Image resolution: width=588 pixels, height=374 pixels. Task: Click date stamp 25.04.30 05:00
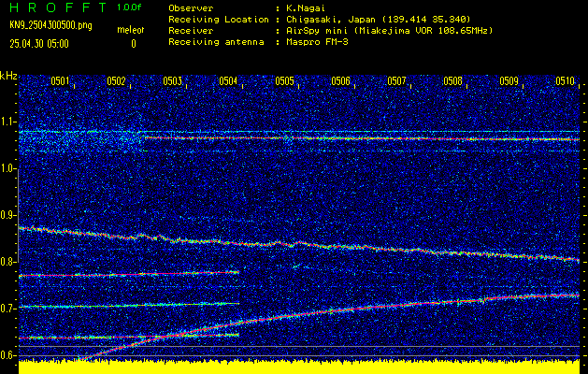click(x=39, y=44)
